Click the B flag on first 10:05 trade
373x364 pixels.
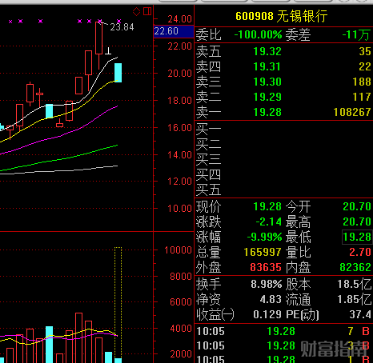pos(366,331)
